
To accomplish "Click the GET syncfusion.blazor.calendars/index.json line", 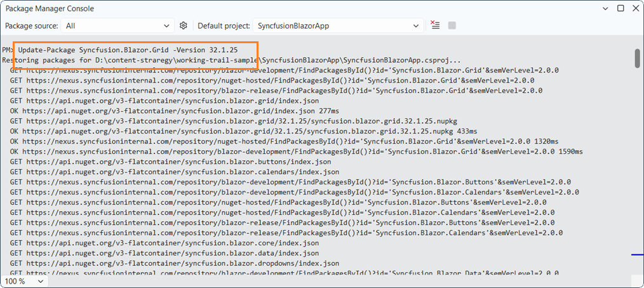I will (175, 172).
